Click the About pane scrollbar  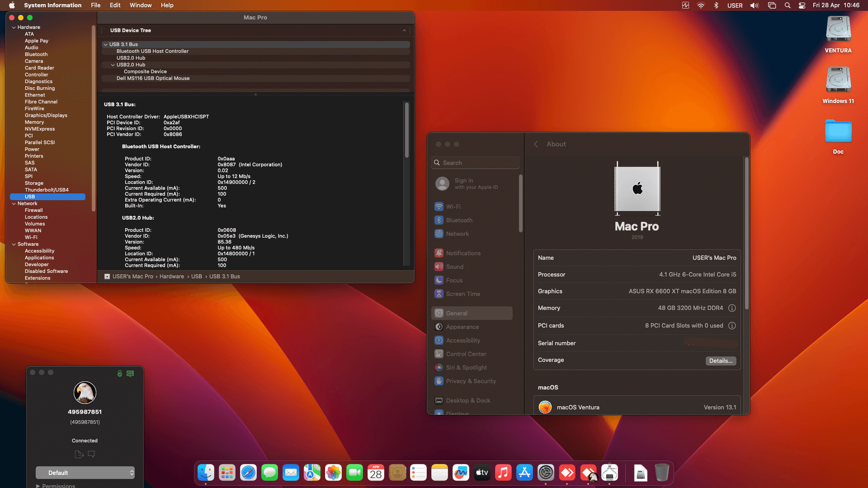click(747, 233)
